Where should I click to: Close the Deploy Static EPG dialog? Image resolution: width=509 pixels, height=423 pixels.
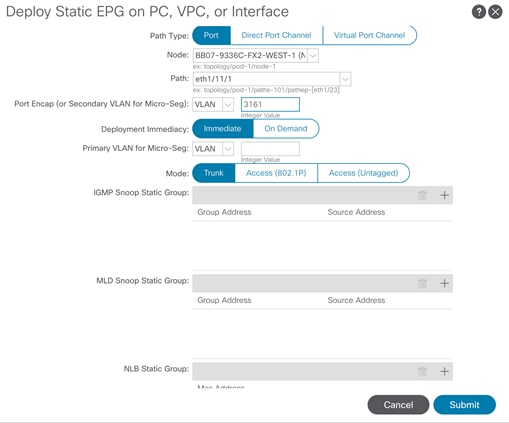click(495, 12)
